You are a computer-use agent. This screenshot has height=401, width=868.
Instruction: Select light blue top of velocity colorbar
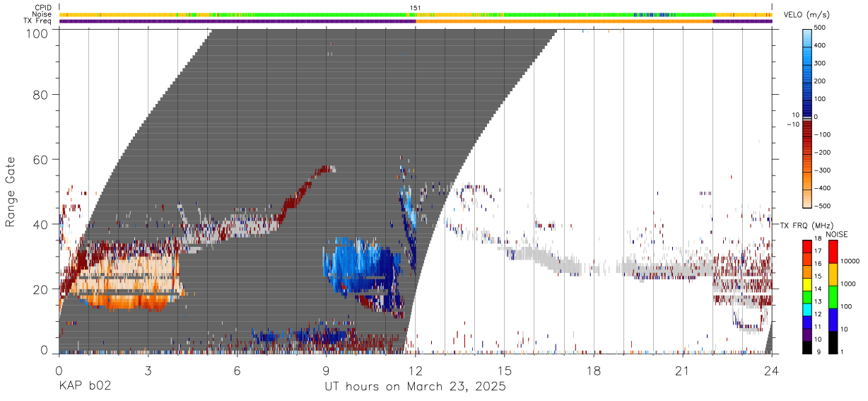[x=807, y=39]
